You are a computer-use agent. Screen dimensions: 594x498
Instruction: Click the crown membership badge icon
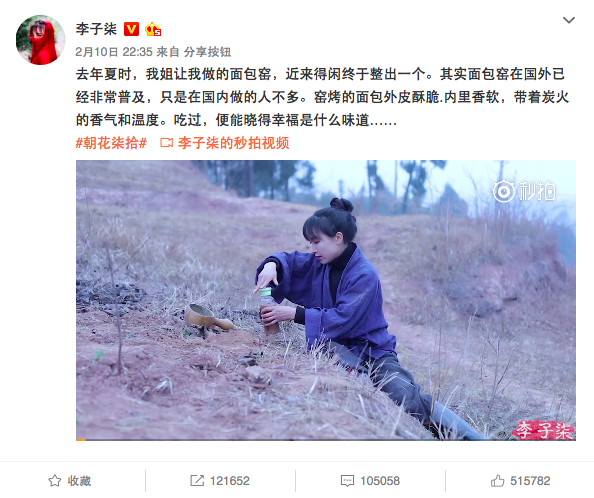[153, 29]
